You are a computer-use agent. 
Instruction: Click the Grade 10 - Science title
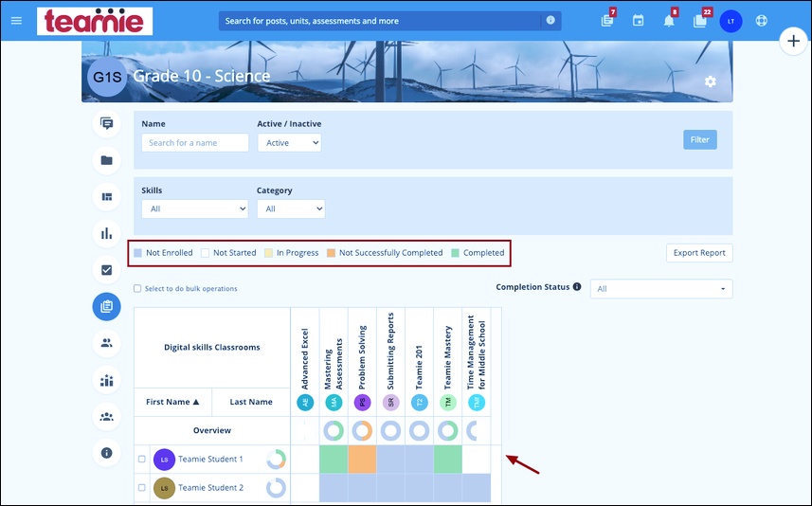point(202,76)
